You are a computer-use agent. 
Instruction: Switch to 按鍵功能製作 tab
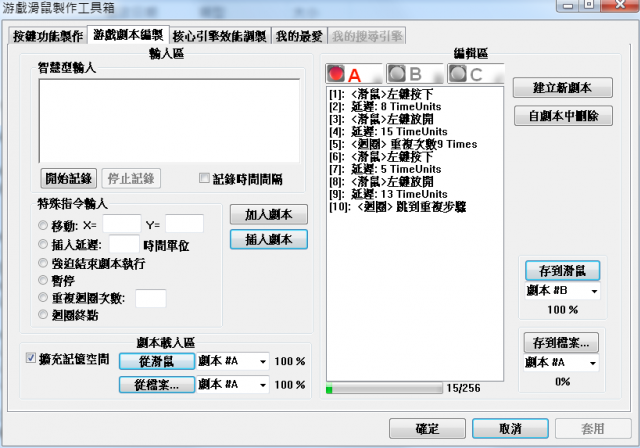click(48, 36)
